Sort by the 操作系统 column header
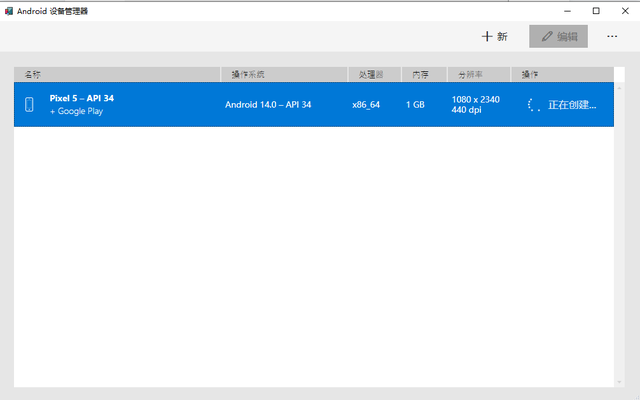Screen dimensions: 640x400 (284, 74)
